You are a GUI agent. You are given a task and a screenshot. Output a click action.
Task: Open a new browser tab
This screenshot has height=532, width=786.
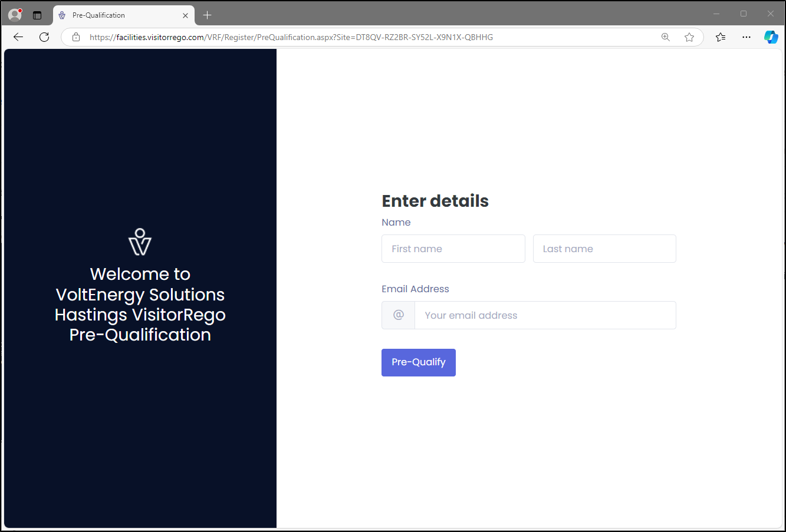(207, 15)
